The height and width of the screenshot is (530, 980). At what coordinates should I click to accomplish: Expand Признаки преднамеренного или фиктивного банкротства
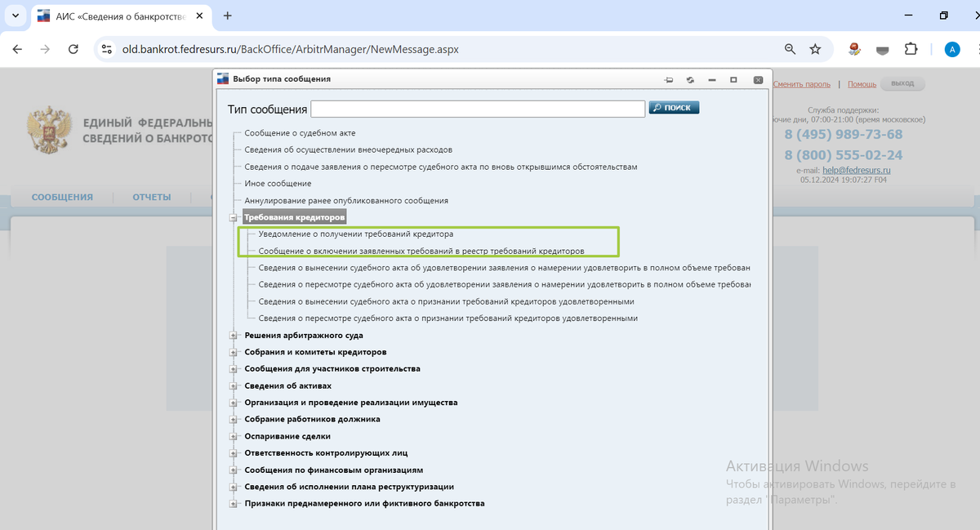[x=233, y=504]
